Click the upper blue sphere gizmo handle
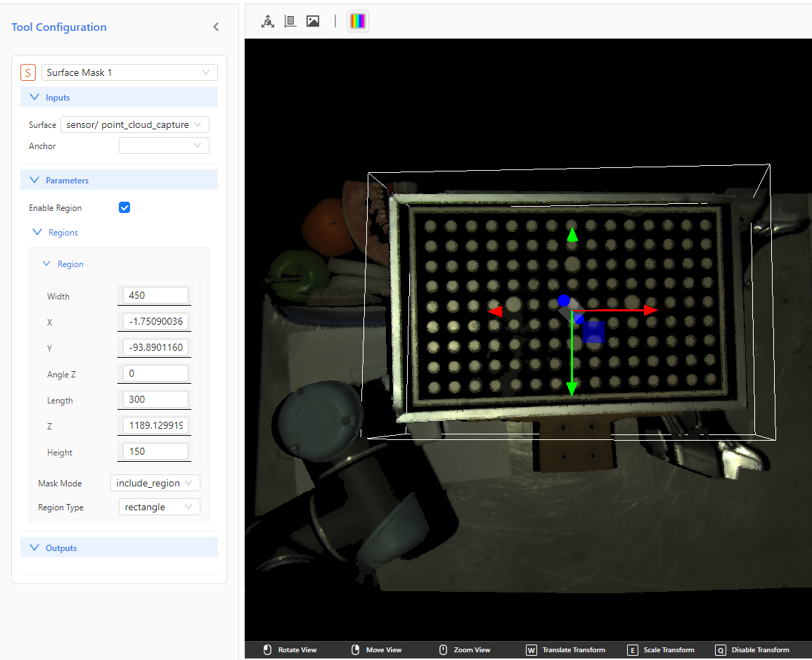This screenshot has height=660, width=812. (564, 301)
